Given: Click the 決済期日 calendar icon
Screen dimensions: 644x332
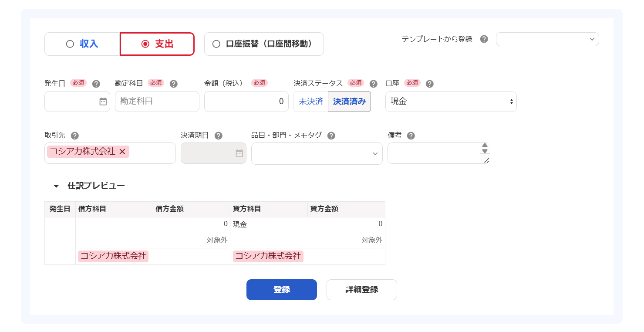Looking at the screenshot, I should pyautogui.click(x=239, y=153).
